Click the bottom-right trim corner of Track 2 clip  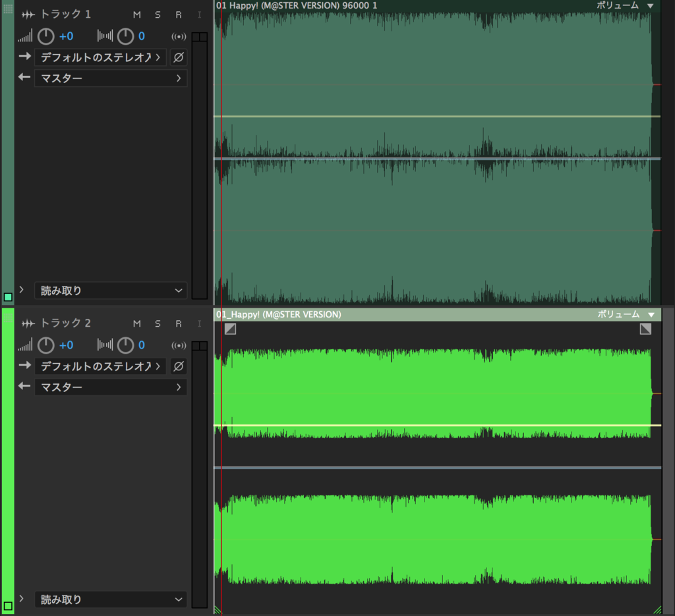pos(657,610)
